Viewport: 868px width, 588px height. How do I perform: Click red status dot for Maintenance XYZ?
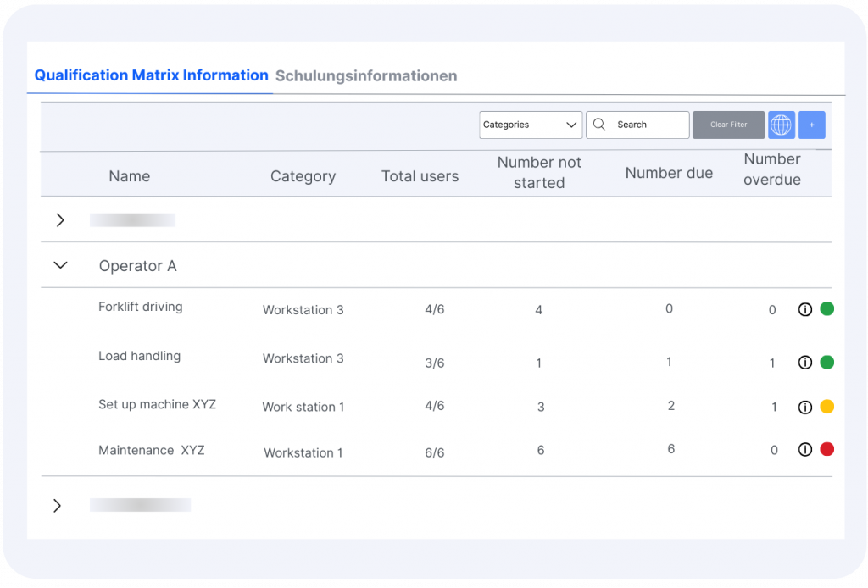pyautogui.click(x=826, y=449)
